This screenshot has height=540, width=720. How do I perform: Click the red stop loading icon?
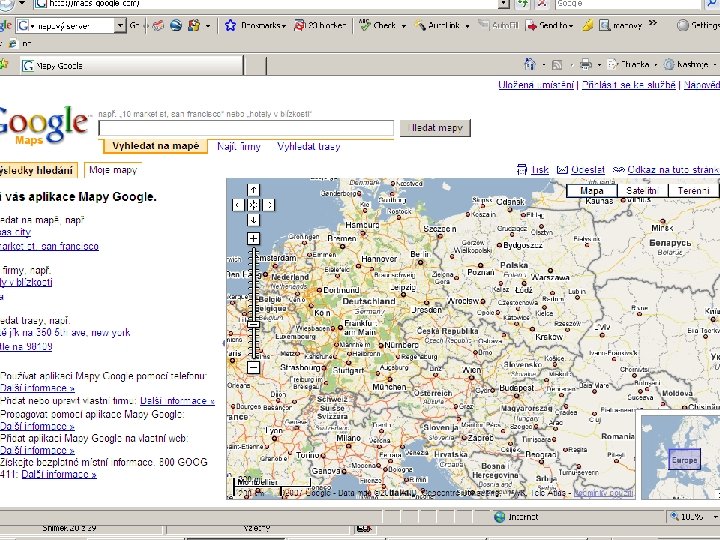click(542, 4)
